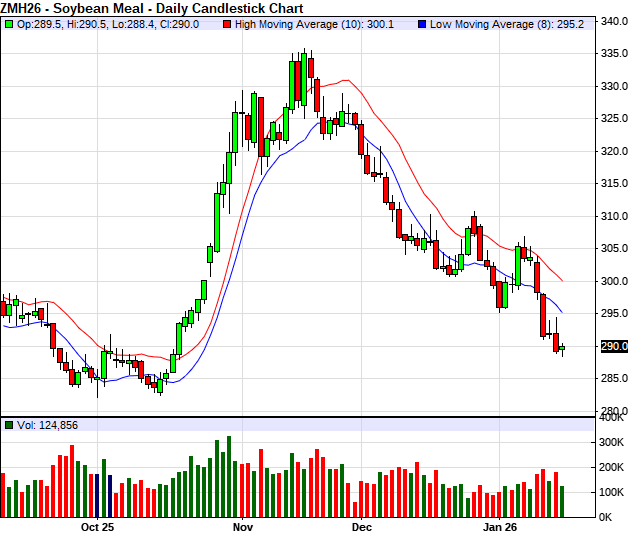The width and height of the screenshot is (640, 536).
Task: Click the 340.0 price axis label
Action: click(613, 22)
